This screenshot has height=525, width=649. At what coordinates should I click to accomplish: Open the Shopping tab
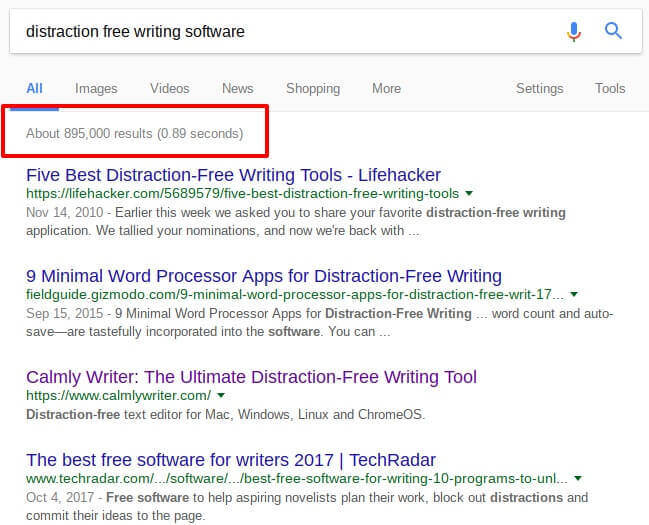[x=313, y=88]
